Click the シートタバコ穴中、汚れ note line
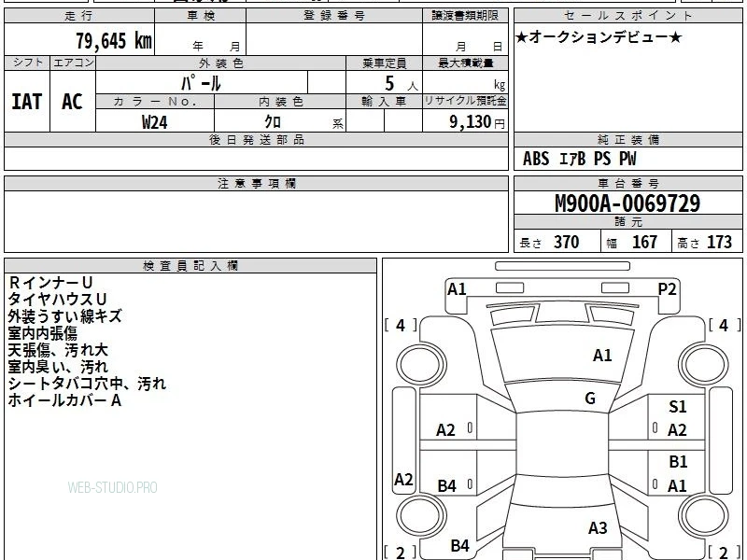Image resolution: width=747 pixels, height=560 pixels. 87,384
